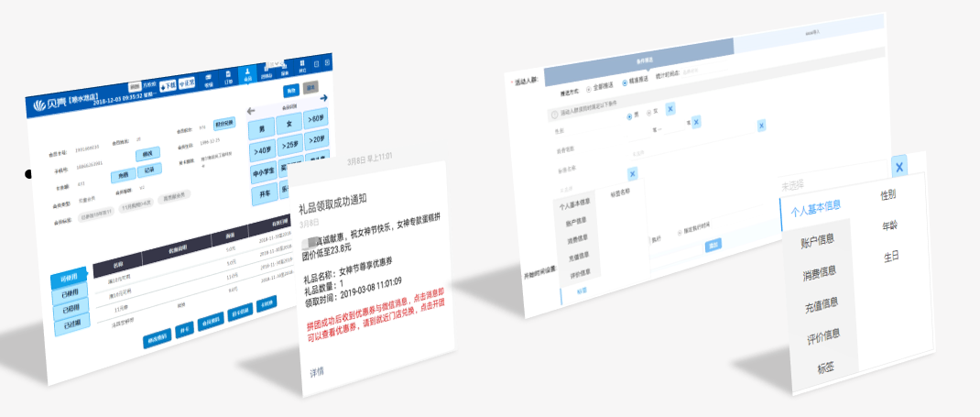The width and height of the screenshot is (980, 417).
Task: Switch to the 可使用 coupon tab
Action: [69, 277]
